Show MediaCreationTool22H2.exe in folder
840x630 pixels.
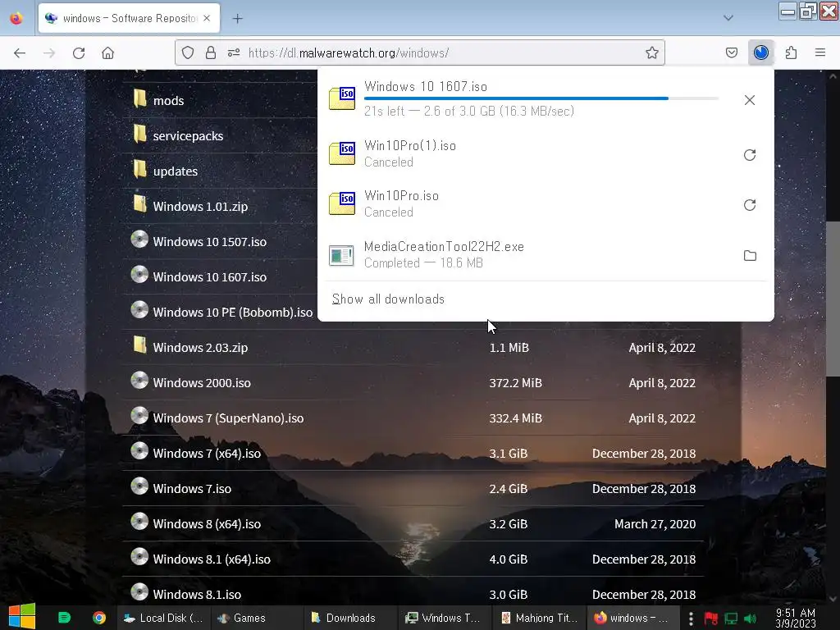coord(750,256)
